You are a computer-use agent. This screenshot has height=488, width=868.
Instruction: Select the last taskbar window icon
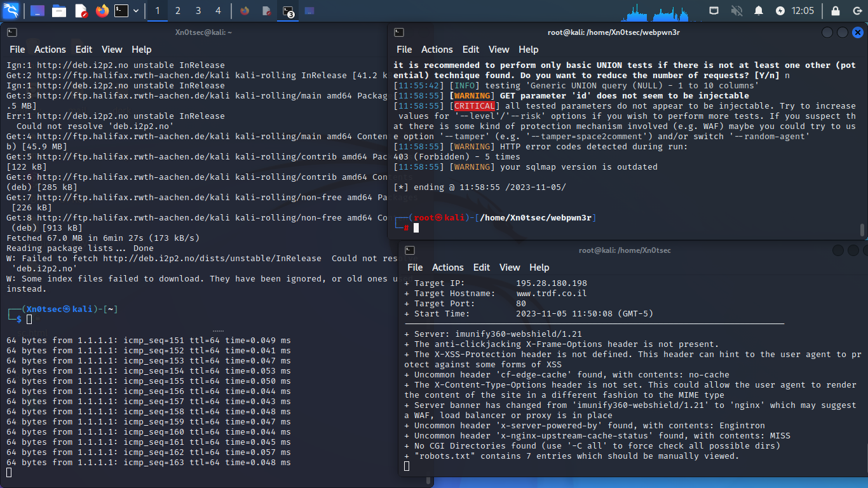coord(309,11)
